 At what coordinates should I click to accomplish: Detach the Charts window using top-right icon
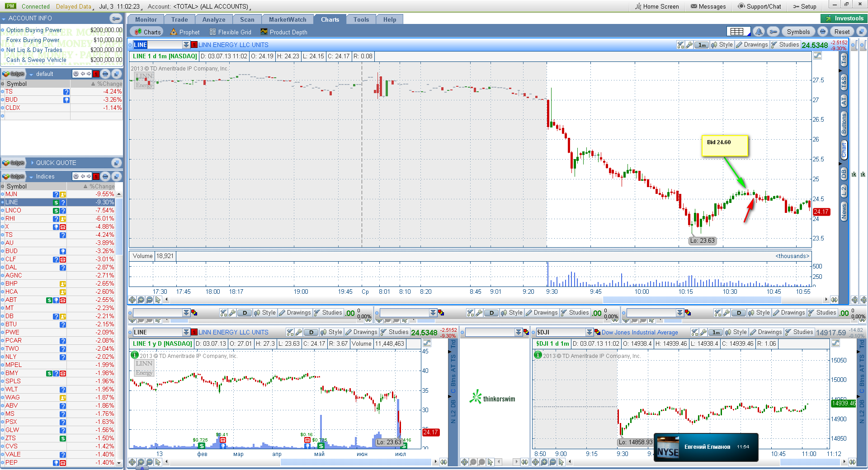pyautogui.click(x=861, y=32)
